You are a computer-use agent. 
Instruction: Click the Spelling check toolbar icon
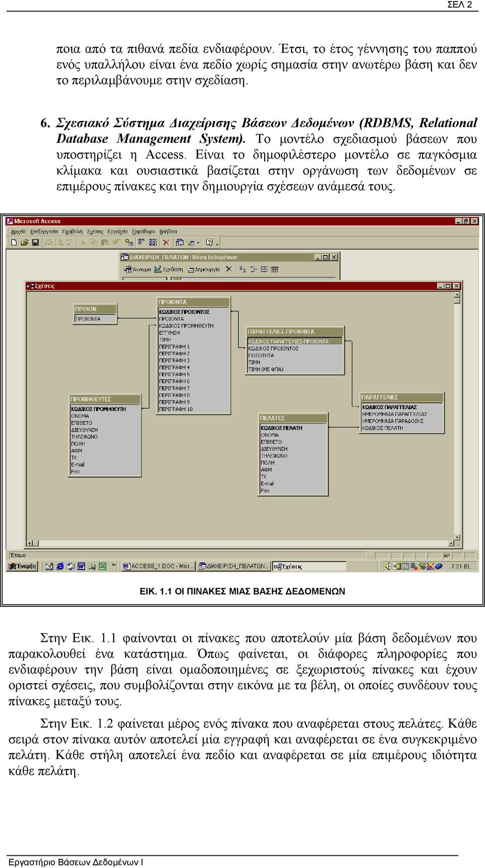(x=70, y=242)
